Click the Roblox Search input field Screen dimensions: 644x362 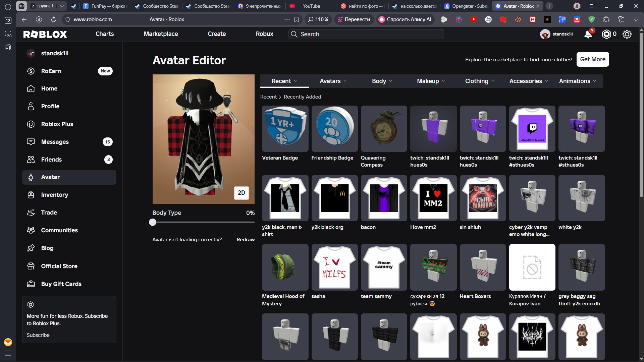[x=366, y=34]
